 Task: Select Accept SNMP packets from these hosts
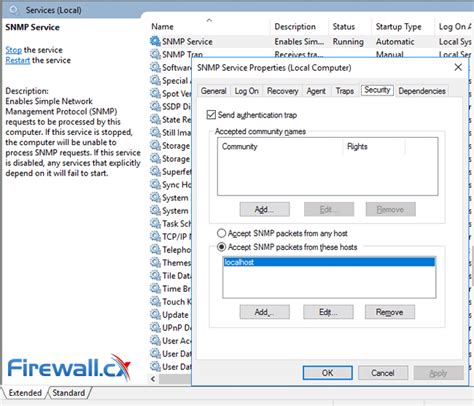pos(221,247)
